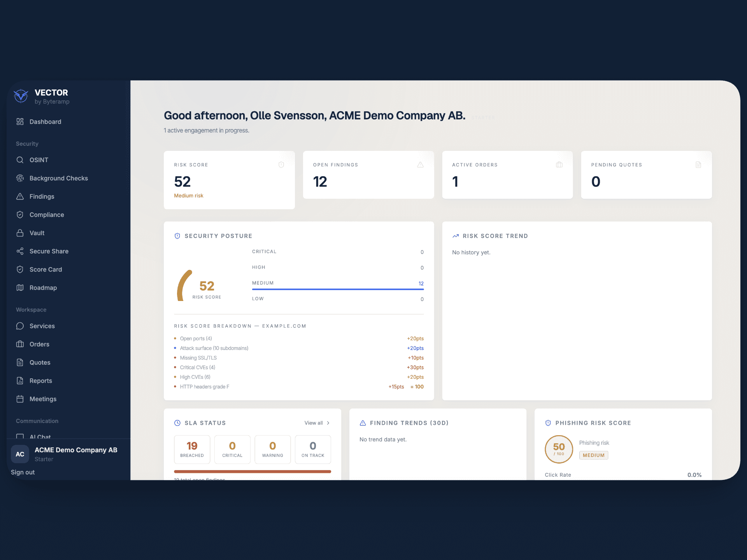This screenshot has height=560, width=747.
Task: Click the phishing score 50 circle
Action: point(559,449)
